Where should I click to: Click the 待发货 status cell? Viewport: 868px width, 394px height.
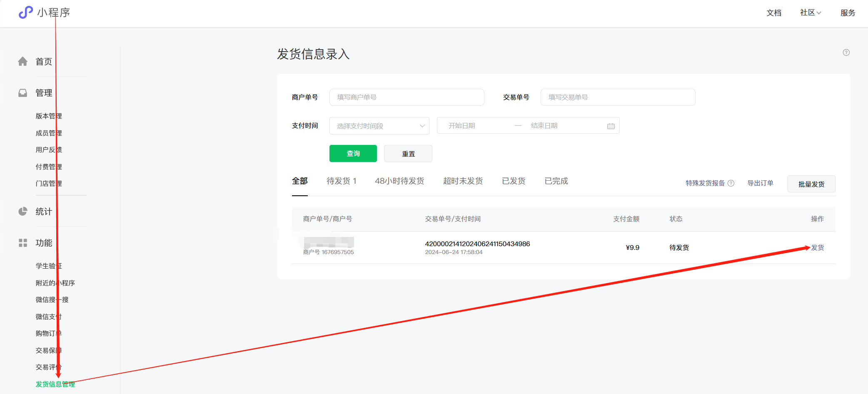tap(679, 248)
